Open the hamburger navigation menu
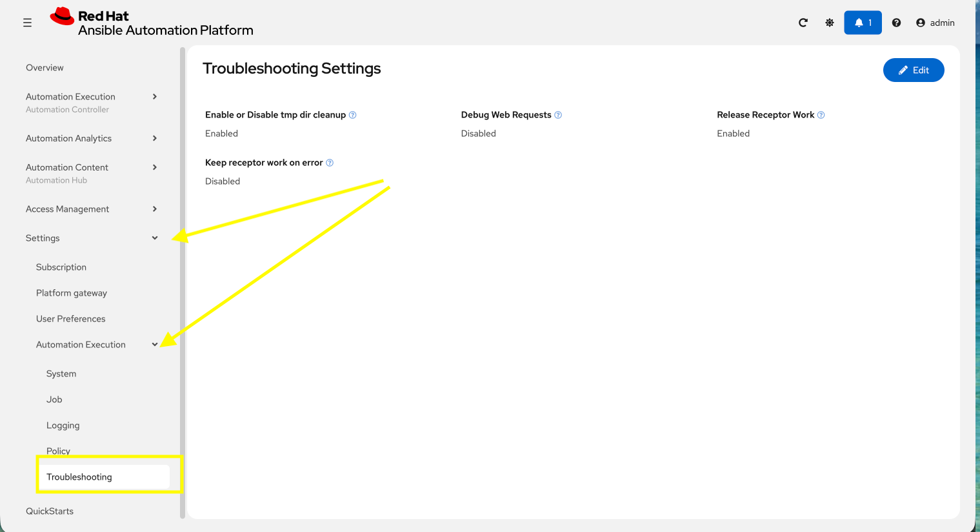Viewport: 980px width, 532px height. tap(27, 22)
